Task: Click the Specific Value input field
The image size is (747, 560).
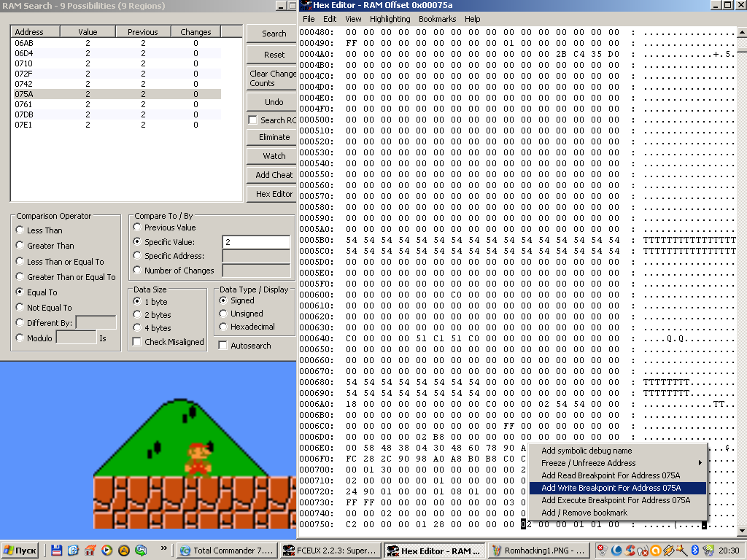Action: pos(256,242)
